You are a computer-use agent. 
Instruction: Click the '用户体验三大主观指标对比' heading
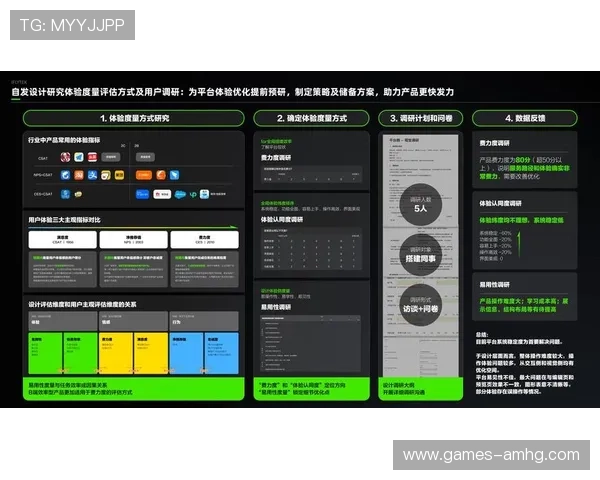(65, 220)
